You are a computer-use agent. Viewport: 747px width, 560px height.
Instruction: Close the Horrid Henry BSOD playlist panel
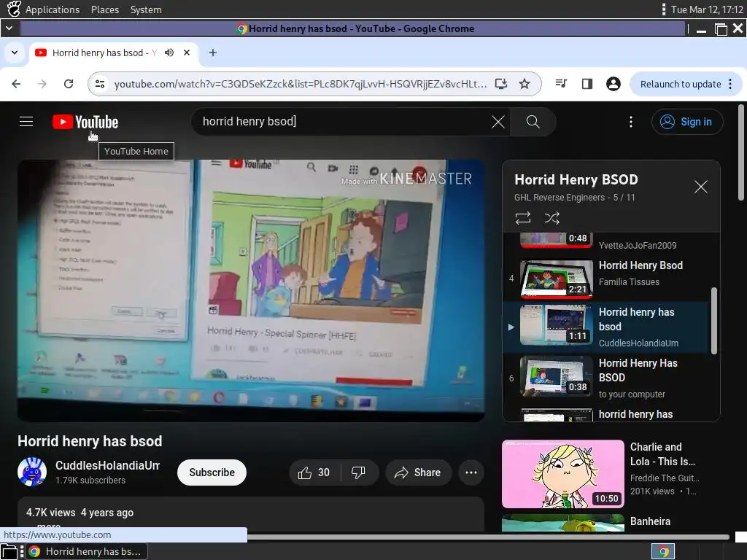pos(700,187)
